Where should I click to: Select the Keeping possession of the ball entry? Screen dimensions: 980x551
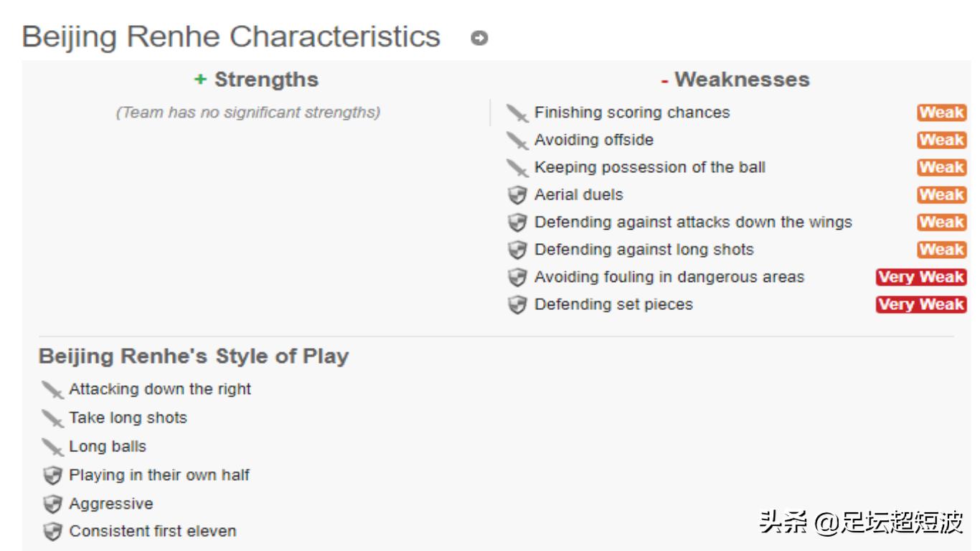pyautogui.click(x=649, y=167)
